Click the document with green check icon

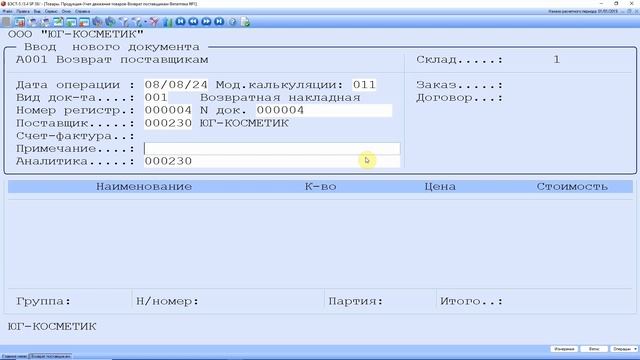(245, 22)
